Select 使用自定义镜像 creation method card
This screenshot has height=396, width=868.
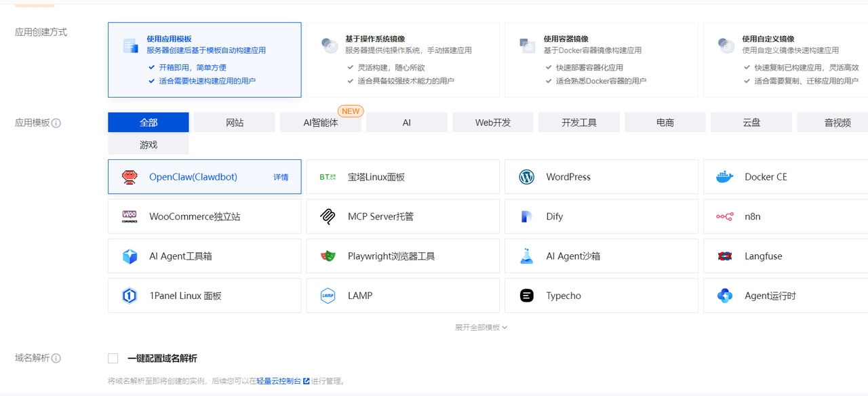(x=786, y=60)
